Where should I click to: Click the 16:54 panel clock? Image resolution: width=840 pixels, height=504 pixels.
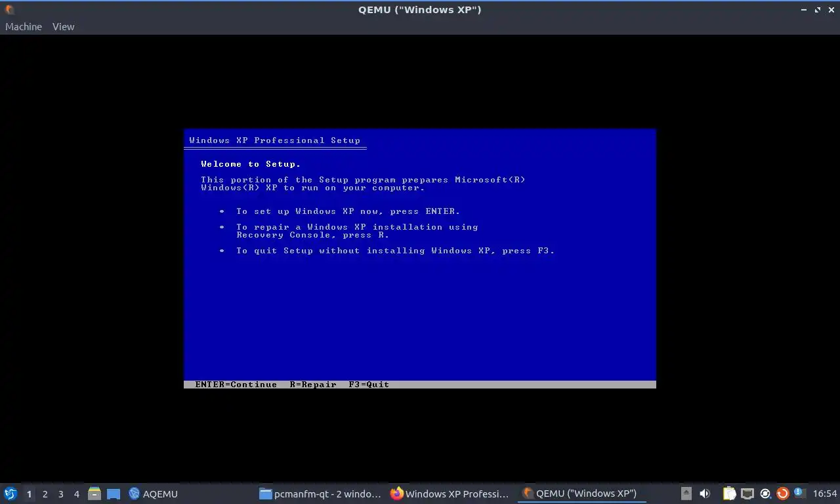coord(825,493)
